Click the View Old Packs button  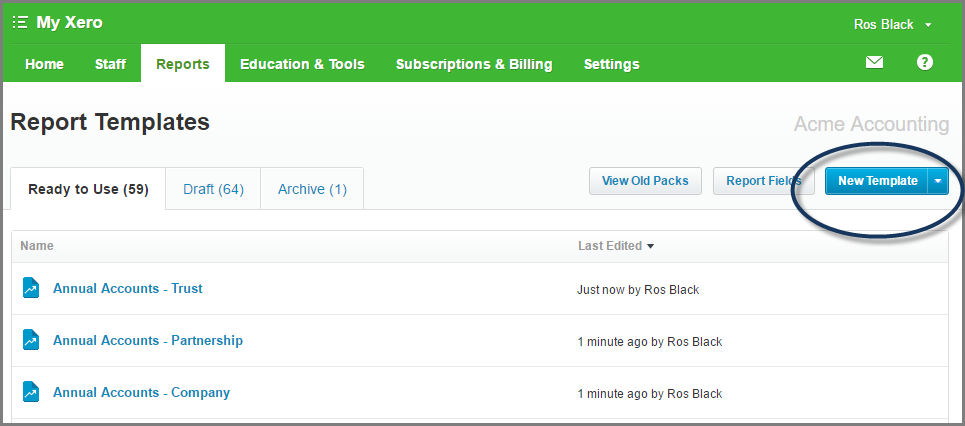click(645, 181)
